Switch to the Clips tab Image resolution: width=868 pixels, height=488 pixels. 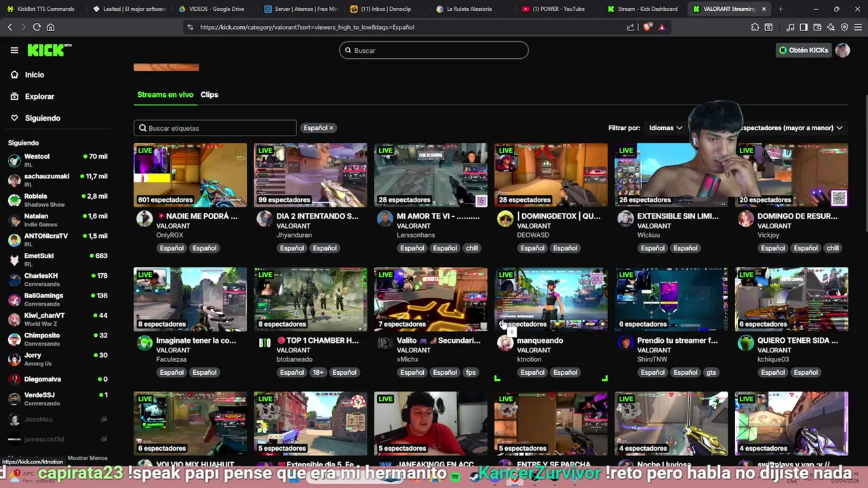(x=209, y=95)
